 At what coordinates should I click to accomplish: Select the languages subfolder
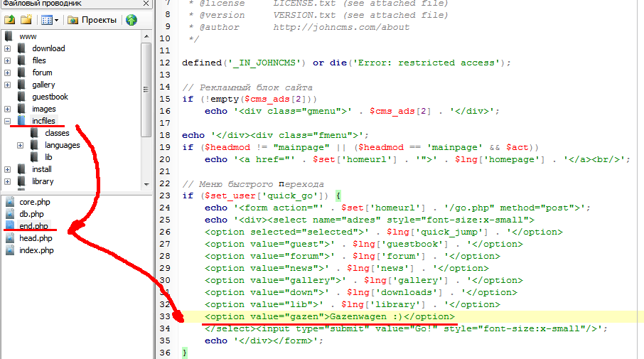pos(63,145)
